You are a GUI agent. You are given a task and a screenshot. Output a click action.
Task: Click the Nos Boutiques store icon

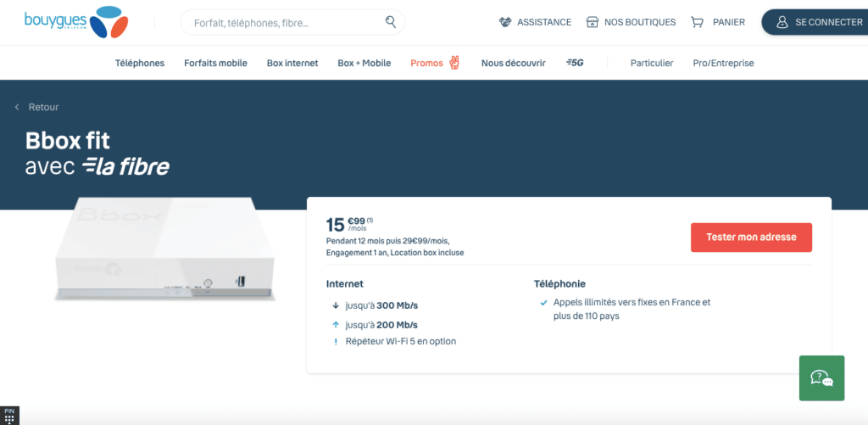coord(593,22)
